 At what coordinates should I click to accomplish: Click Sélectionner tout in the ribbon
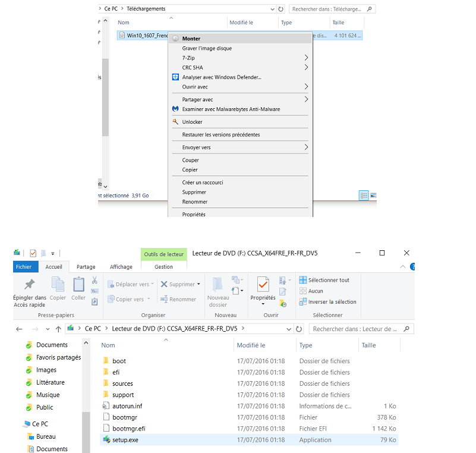(x=324, y=280)
